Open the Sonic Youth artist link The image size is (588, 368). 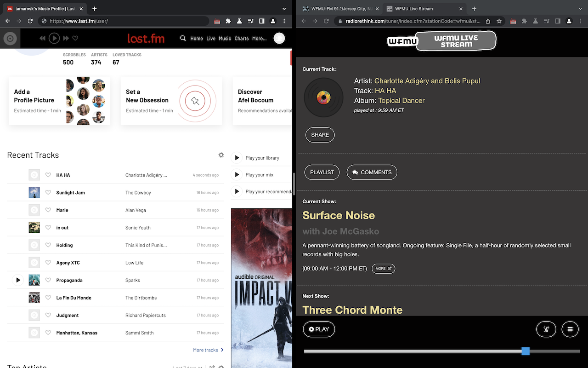pos(138,228)
